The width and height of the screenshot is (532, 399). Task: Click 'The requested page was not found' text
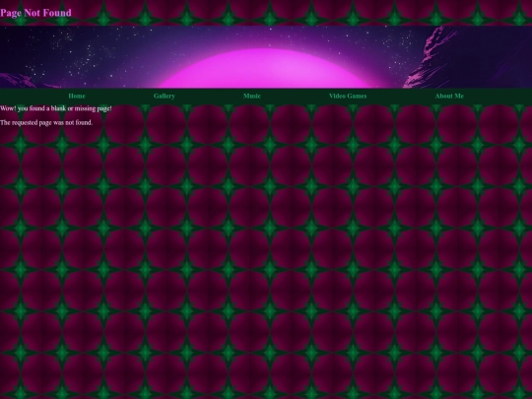coord(46,123)
